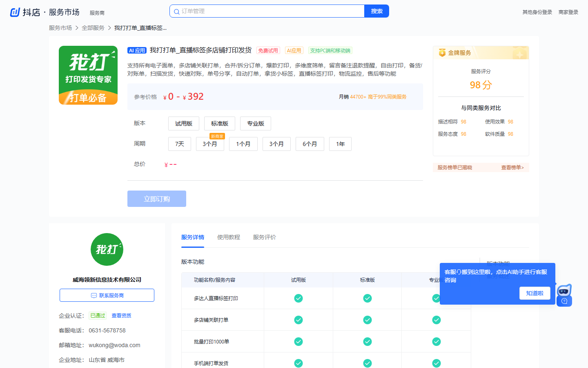Click checkmark for 批量打印1000单 专业版
Screen dimensions: 588x368
(437, 341)
